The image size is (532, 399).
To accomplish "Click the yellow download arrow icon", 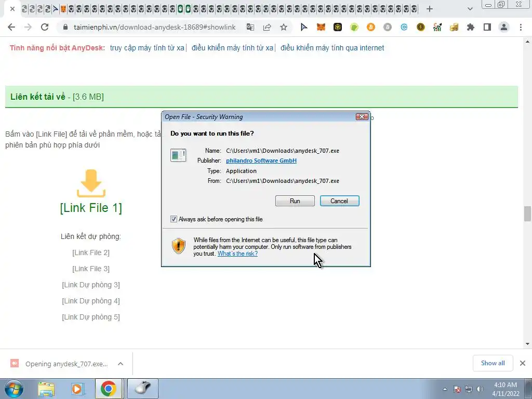I will coord(91,183).
